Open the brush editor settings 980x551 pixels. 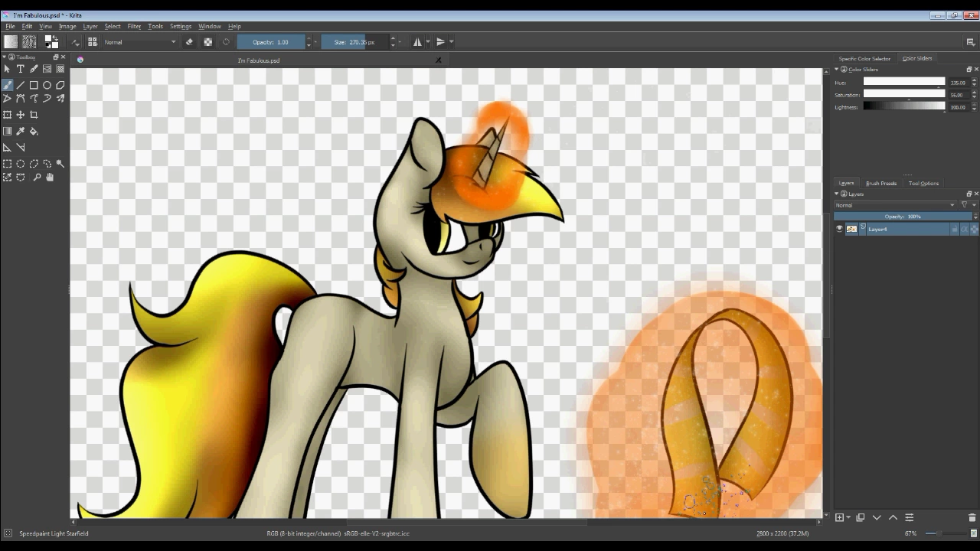pos(75,42)
